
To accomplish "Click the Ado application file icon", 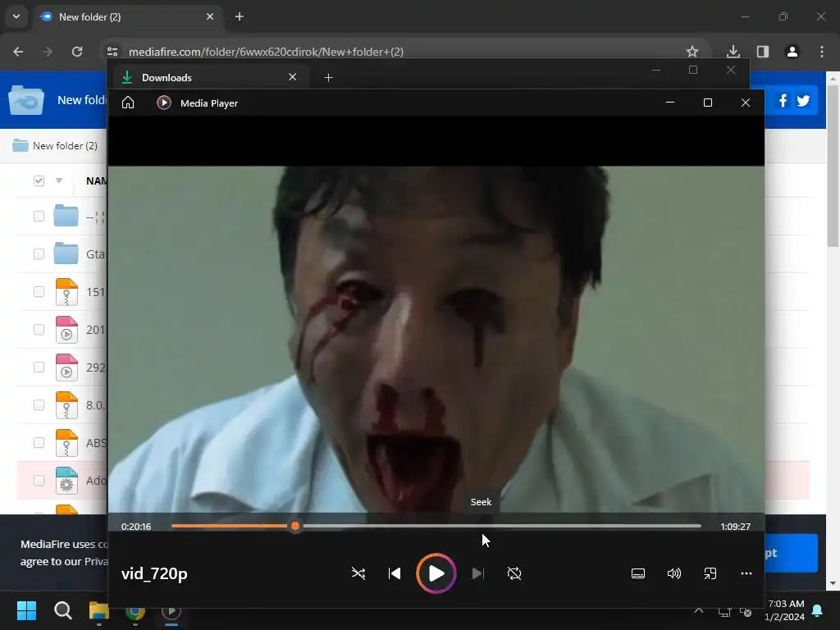I will (x=66, y=481).
